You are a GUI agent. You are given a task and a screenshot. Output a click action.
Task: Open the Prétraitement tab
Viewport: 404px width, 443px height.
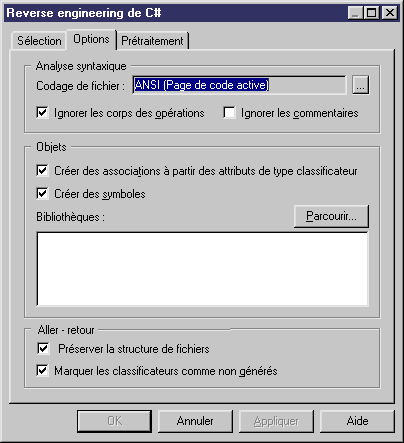click(x=152, y=41)
